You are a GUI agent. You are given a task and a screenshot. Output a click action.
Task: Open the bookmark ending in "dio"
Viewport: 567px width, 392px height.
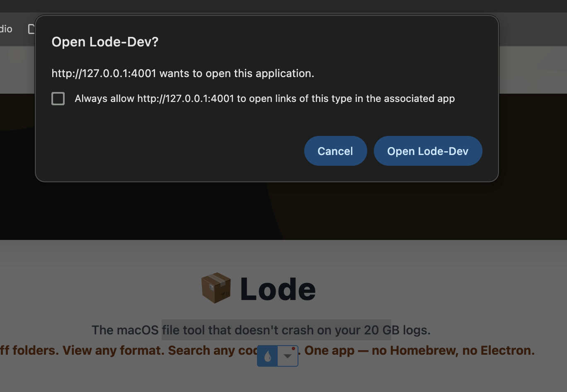6,29
